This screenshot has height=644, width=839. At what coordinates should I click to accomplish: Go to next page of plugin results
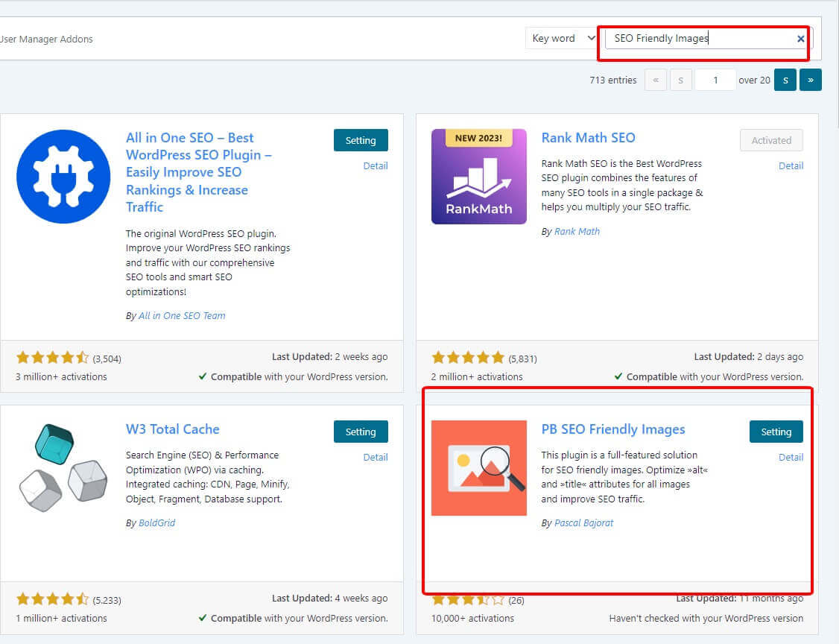pos(785,80)
